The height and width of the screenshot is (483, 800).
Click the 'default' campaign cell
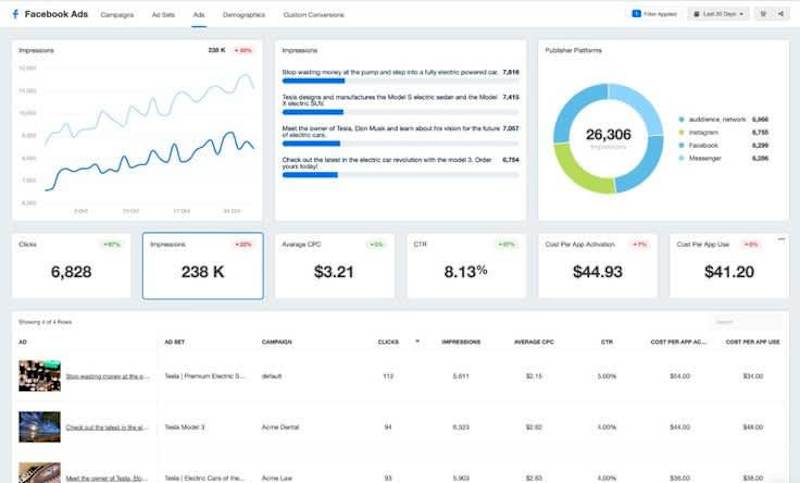coord(271,376)
